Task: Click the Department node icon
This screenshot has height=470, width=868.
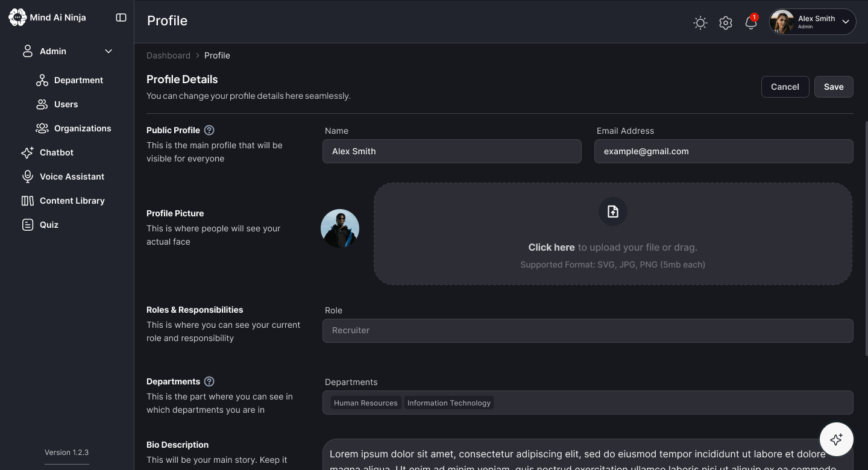Action: (42, 80)
